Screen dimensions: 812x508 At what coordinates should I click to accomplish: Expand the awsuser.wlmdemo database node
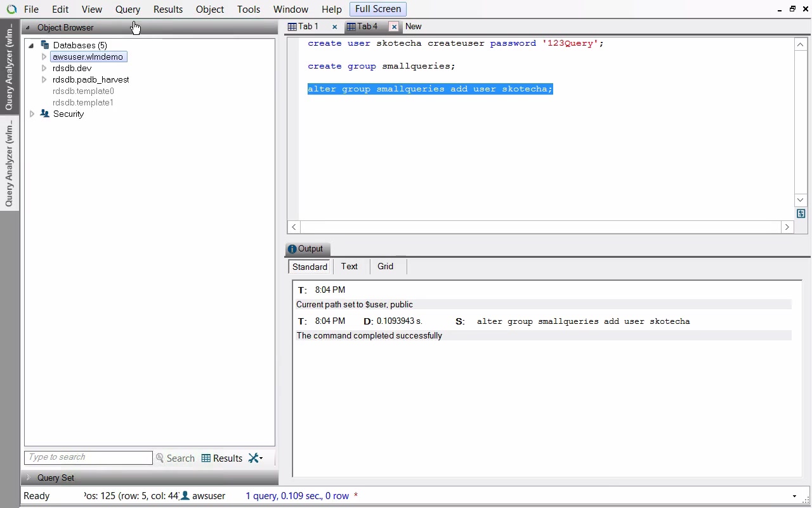[x=44, y=57]
